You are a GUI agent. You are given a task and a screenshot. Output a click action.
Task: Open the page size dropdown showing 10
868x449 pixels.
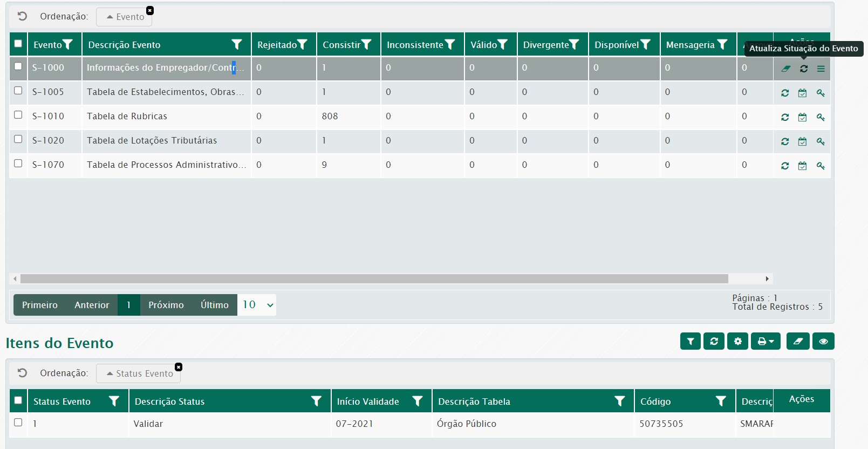[257, 305]
